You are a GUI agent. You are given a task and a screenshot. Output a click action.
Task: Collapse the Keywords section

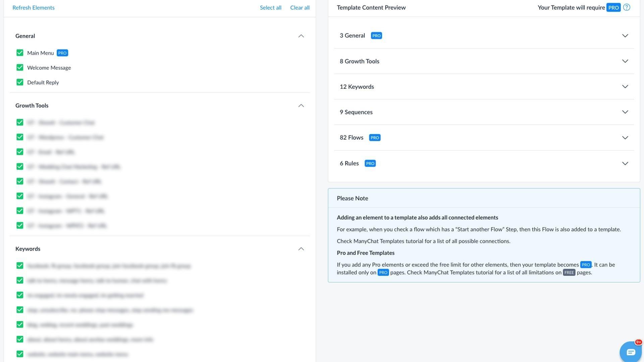click(301, 249)
